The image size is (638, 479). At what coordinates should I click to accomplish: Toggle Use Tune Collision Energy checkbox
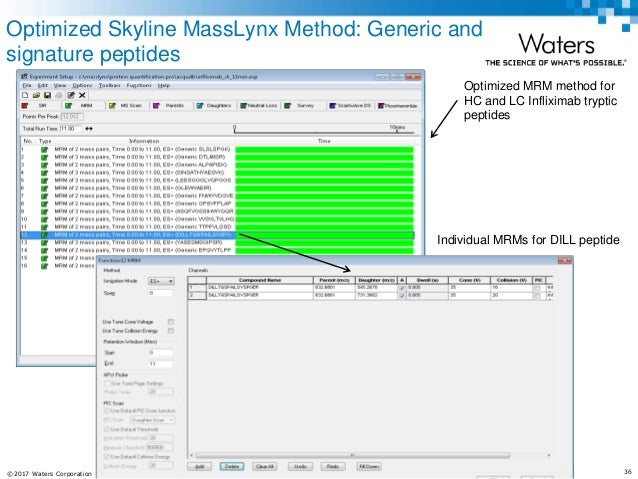click(x=170, y=331)
